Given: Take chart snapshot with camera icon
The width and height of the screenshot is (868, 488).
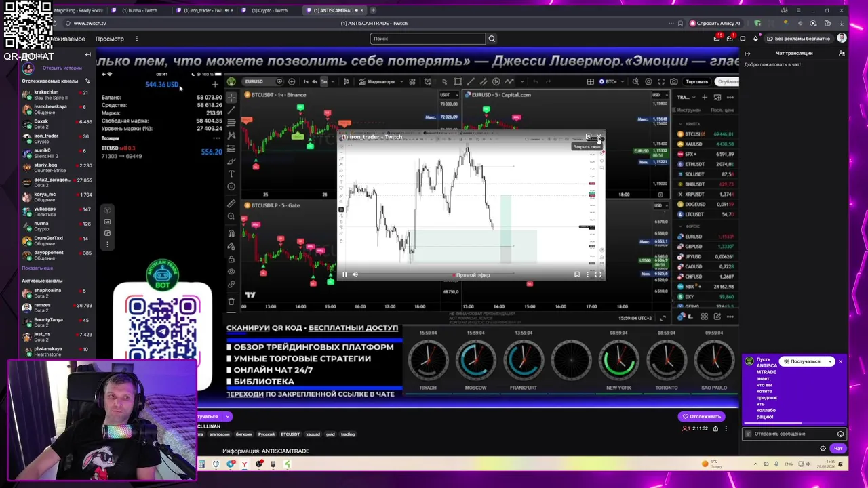Looking at the screenshot, I should coord(673,81).
